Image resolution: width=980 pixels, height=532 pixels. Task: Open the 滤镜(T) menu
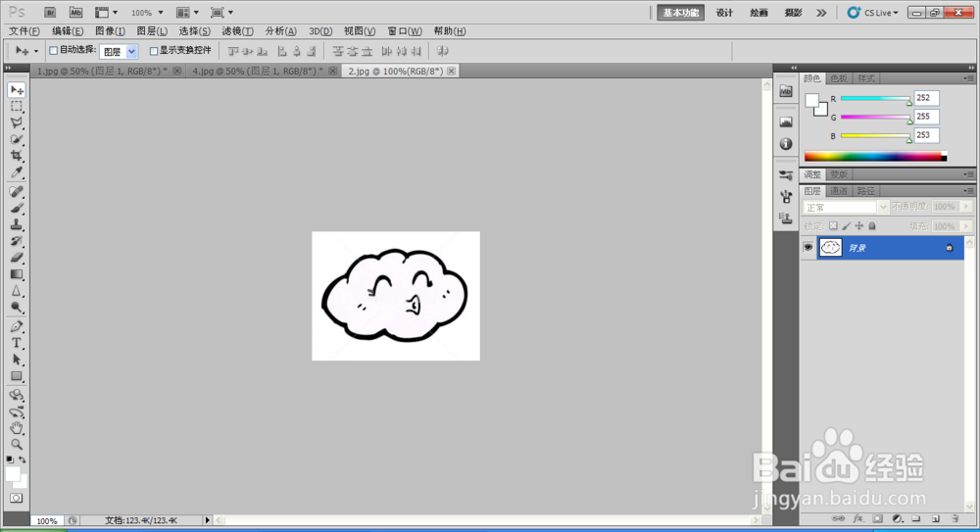point(237,31)
